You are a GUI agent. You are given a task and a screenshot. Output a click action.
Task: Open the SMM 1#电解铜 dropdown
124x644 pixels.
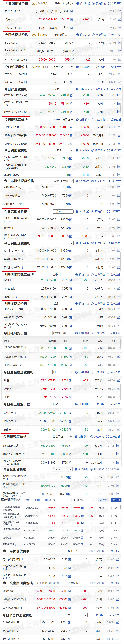tap(64, 4)
